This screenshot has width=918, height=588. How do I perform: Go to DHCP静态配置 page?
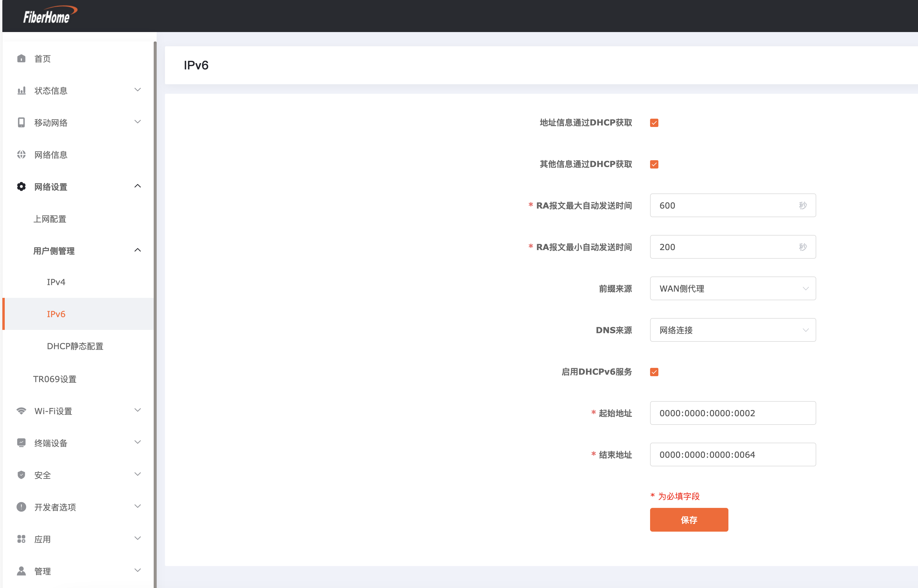point(75,346)
